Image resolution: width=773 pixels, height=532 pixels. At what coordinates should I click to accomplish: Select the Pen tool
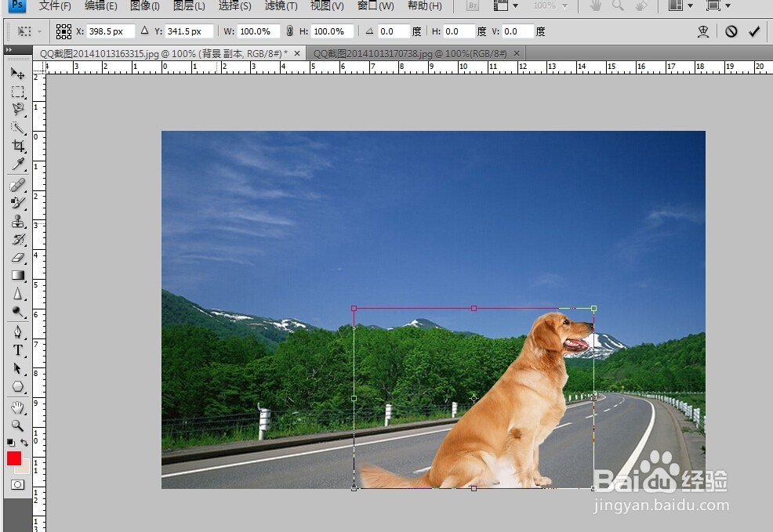click(x=18, y=332)
